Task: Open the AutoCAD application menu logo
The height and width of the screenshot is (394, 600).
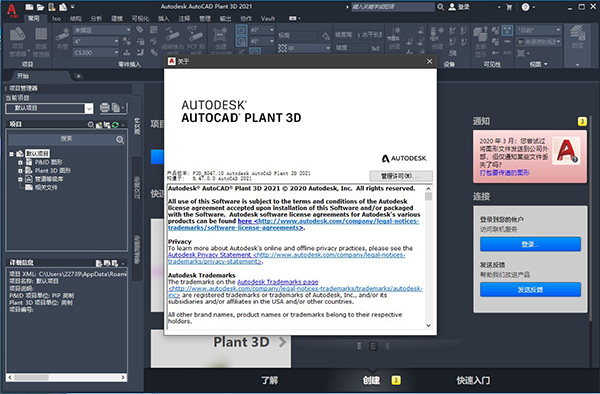Action: pyautogui.click(x=12, y=10)
